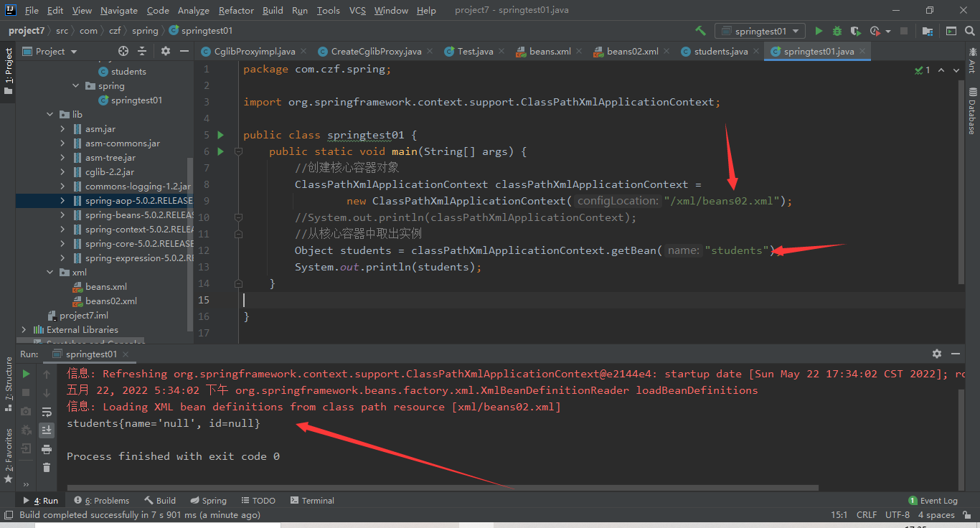Open the Refactor menu
Screen dimensions: 980x528
(236, 10)
